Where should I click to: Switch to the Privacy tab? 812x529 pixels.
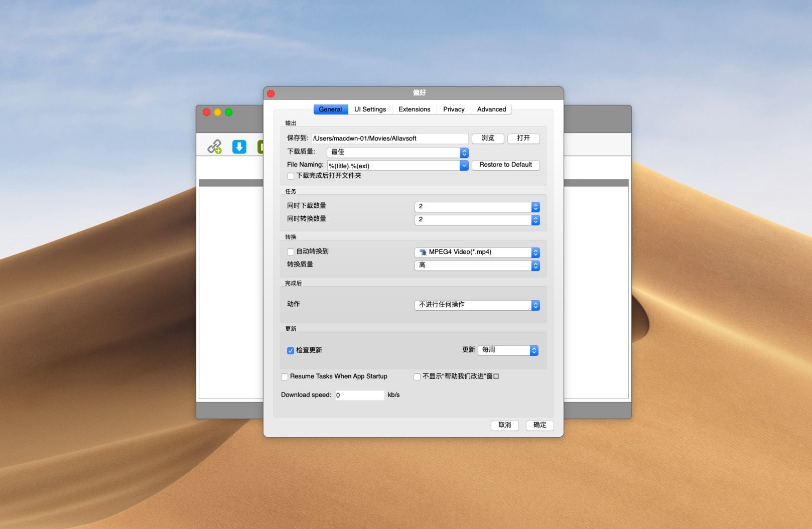tap(453, 109)
